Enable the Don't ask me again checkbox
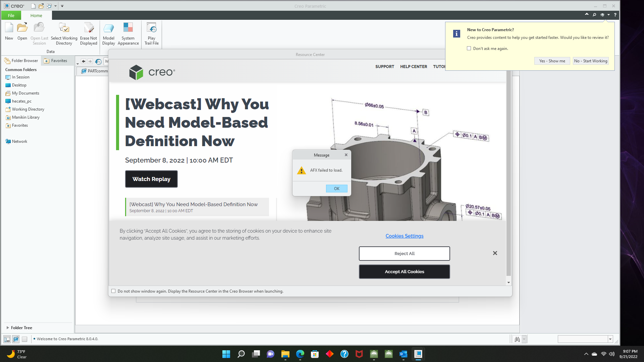 coord(469,48)
